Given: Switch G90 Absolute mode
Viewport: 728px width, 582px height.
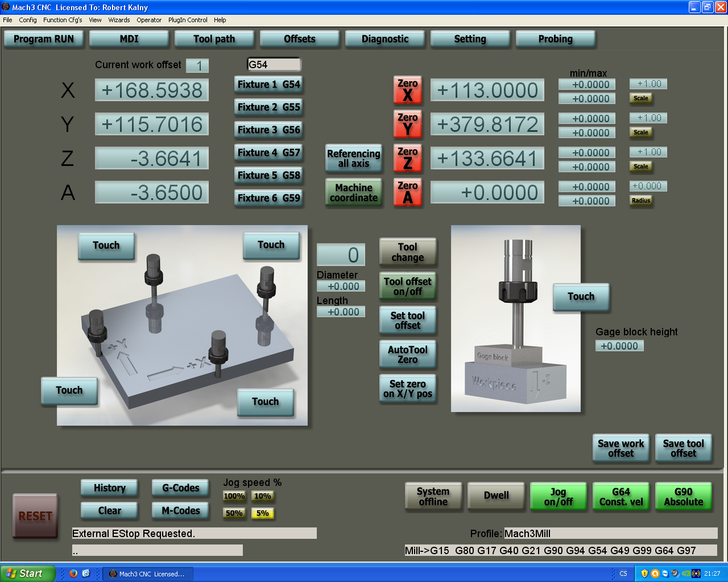Looking at the screenshot, I should (x=683, y=497).
